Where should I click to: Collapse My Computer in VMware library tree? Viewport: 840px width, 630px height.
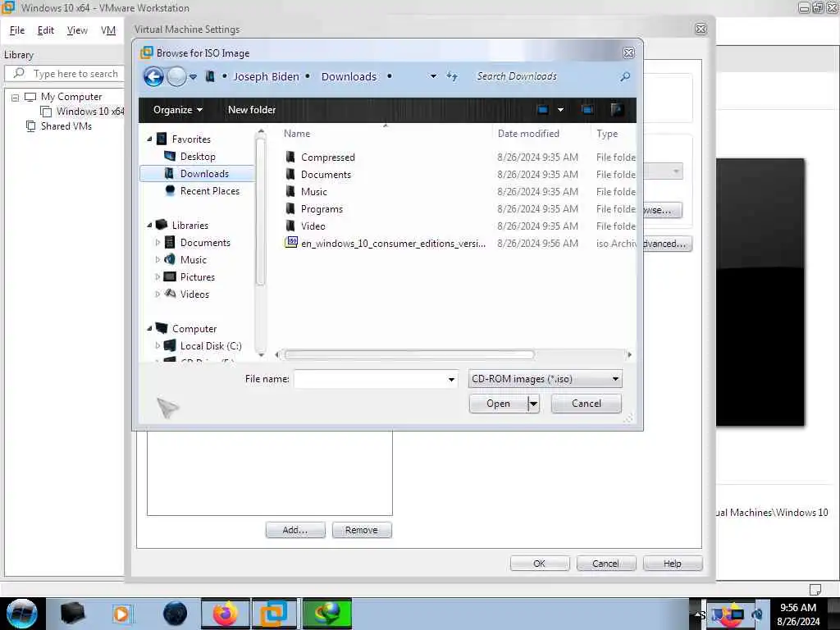pyautogui.click(x=15, y=98)
